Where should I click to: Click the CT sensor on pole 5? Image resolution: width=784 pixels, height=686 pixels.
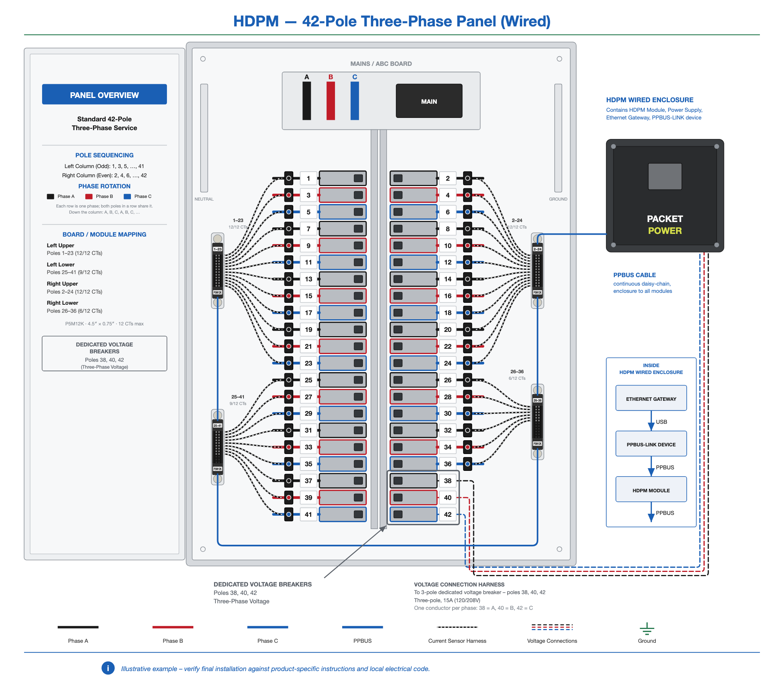tap(289, 212)
